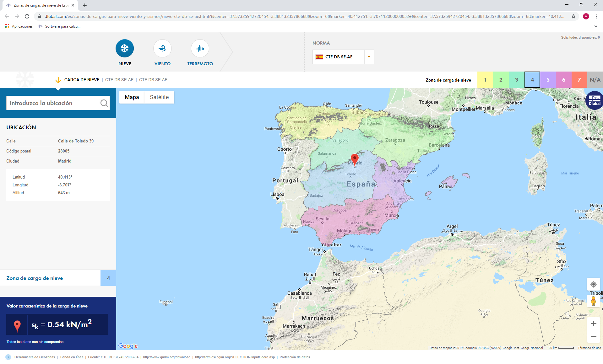
Task: Expand hidden bookmarks chevron
Action: [595, 26]
